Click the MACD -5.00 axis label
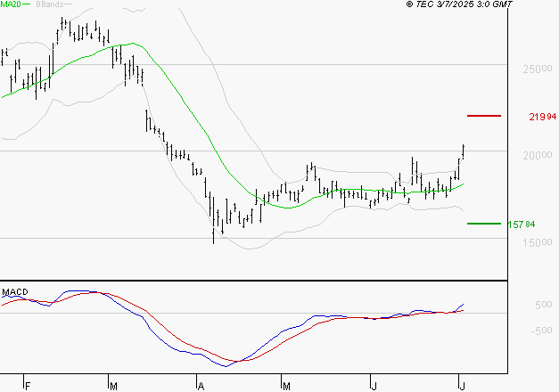This screenshot has width=559, height=392. pos(541,331)
